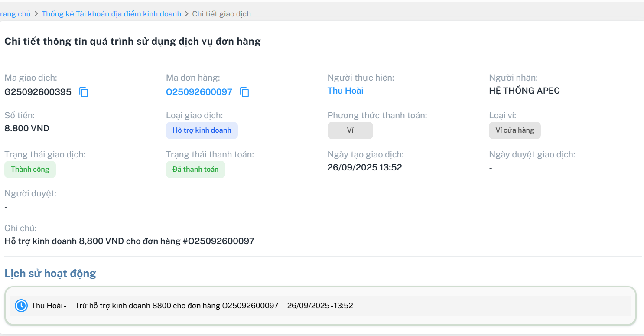644x336 pixels.
Task: Click the Ví payment method badge
Action: click(x=350, y=130)
